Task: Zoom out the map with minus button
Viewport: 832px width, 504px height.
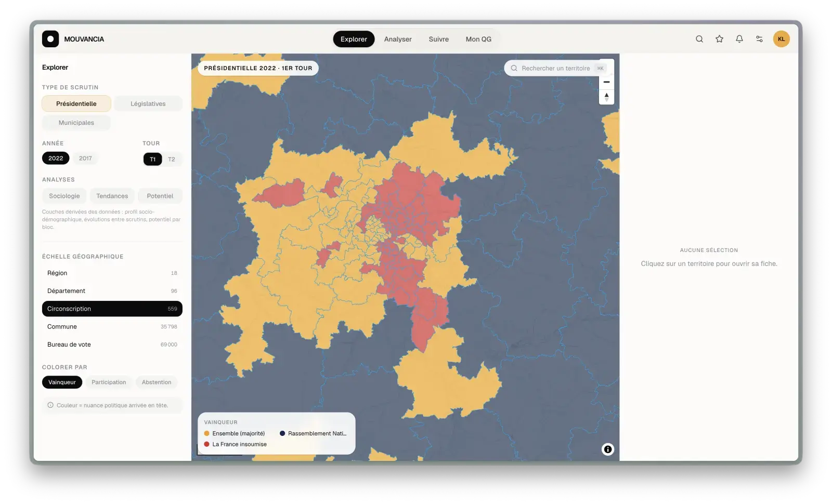Action: [x=606, y=82]
